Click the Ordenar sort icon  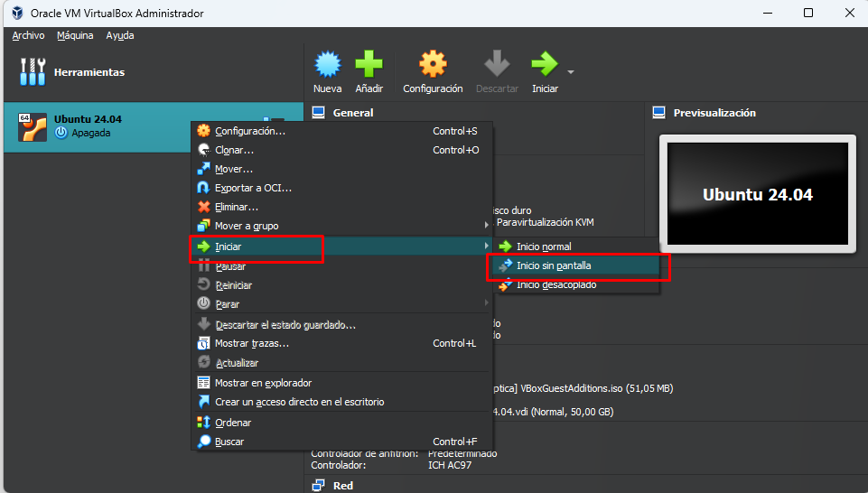204,423
